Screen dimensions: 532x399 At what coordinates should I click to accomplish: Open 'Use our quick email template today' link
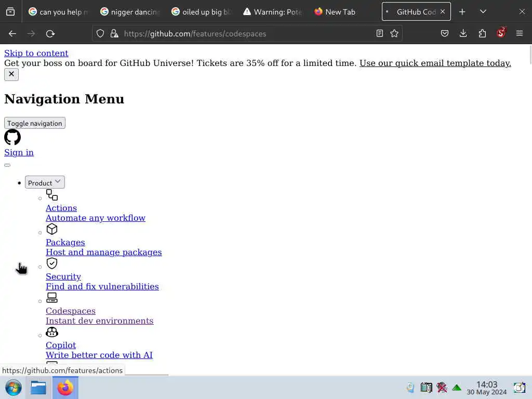tap(435, 63)
